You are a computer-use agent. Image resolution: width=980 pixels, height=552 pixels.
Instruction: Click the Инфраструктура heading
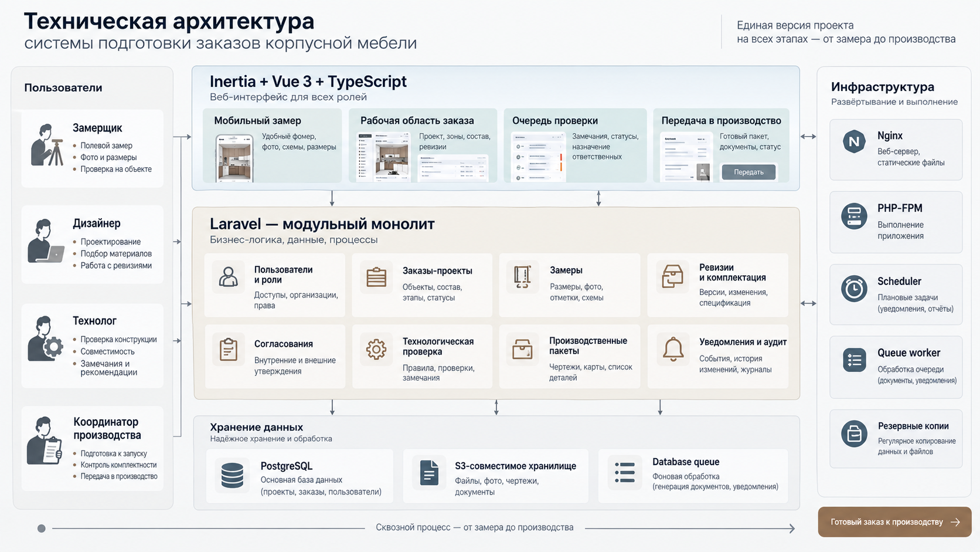pyautogui.click(x=883, y=87)
